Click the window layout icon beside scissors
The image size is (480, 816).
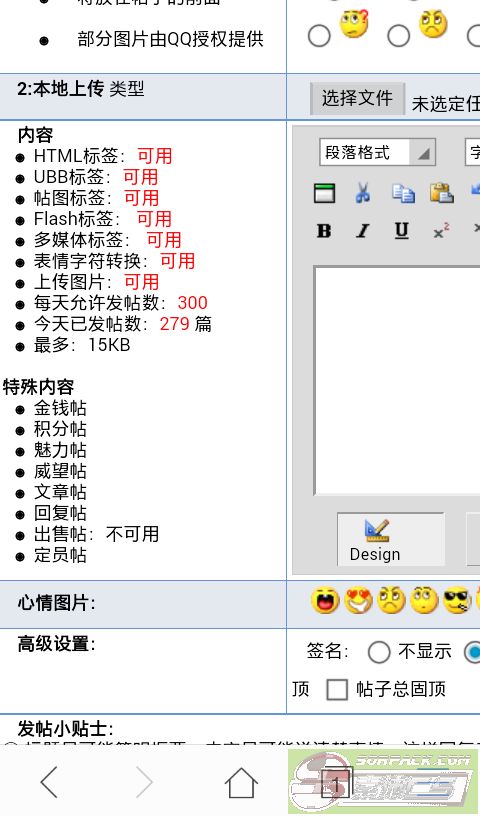coord(325,194)
